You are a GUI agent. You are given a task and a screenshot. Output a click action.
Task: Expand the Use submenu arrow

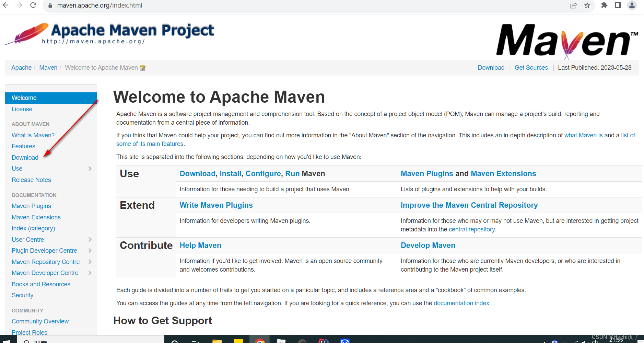[90, 169]
